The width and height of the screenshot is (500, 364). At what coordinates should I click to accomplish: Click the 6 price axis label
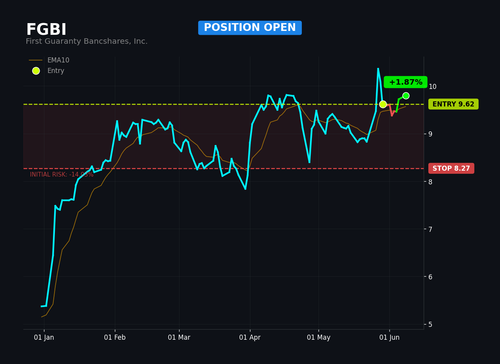click(430, 277)
